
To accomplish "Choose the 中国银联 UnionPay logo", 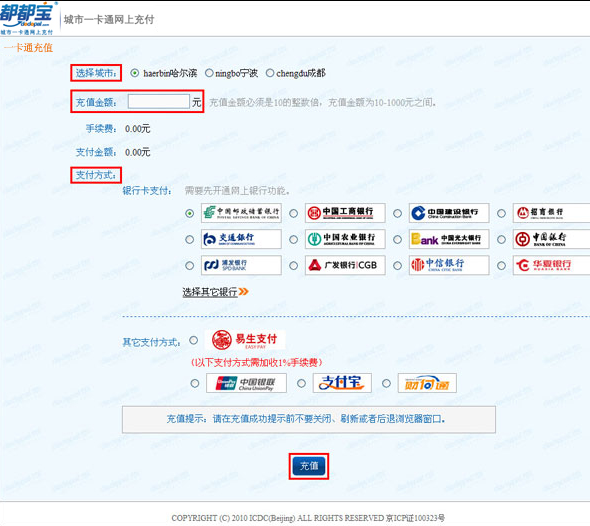I will pyautogui.click(x=246, y=383).
